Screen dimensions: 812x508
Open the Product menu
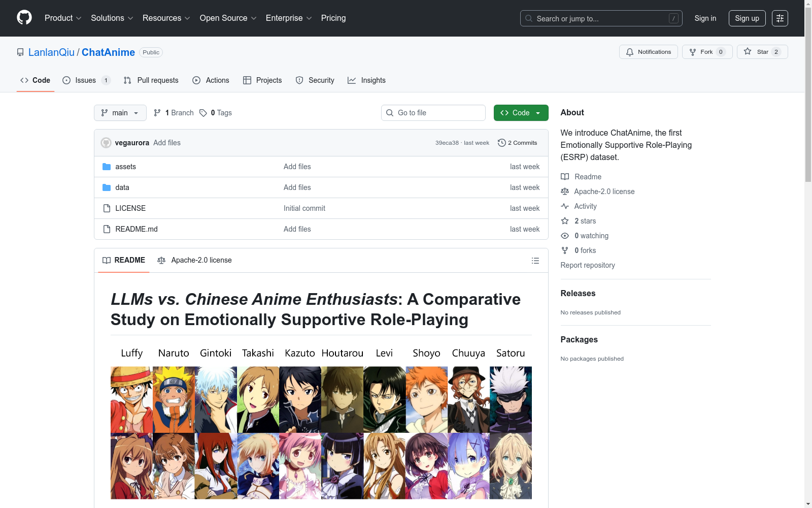[63, 18]
